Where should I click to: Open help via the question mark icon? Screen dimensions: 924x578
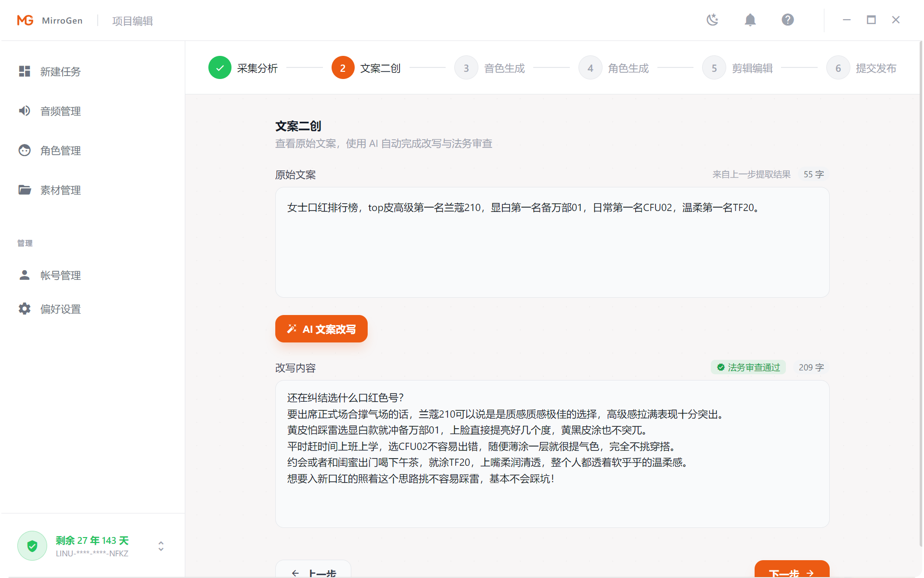pyautogui.click(x=788, y=20)
